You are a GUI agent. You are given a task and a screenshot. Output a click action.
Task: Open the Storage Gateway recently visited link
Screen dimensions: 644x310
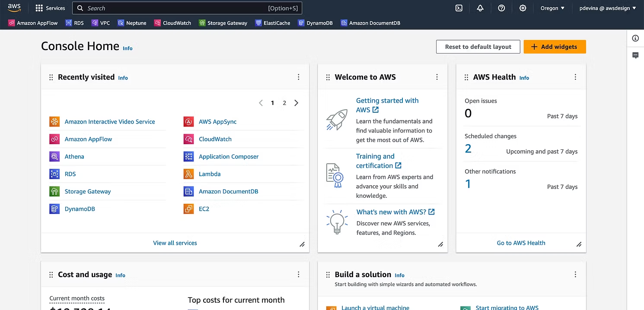tap(88, 191)
